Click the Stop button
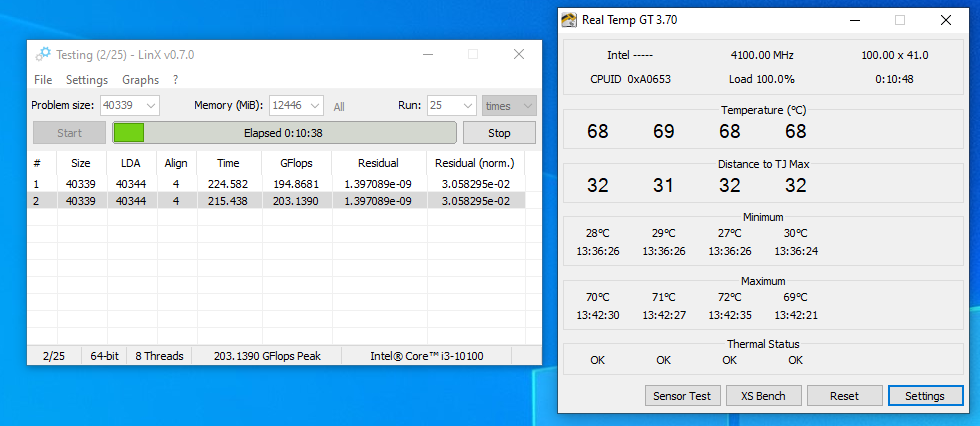This screenshot has width=980, height=426. click(x=499, y=133)
